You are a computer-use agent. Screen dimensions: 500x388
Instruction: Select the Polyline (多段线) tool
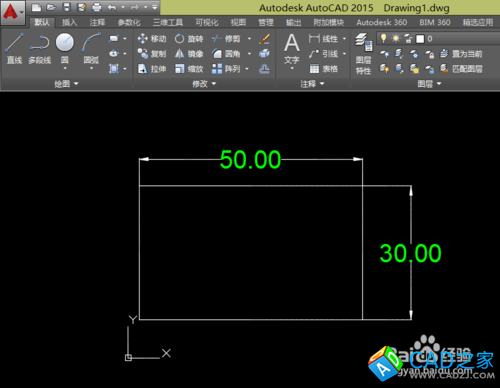39,48
